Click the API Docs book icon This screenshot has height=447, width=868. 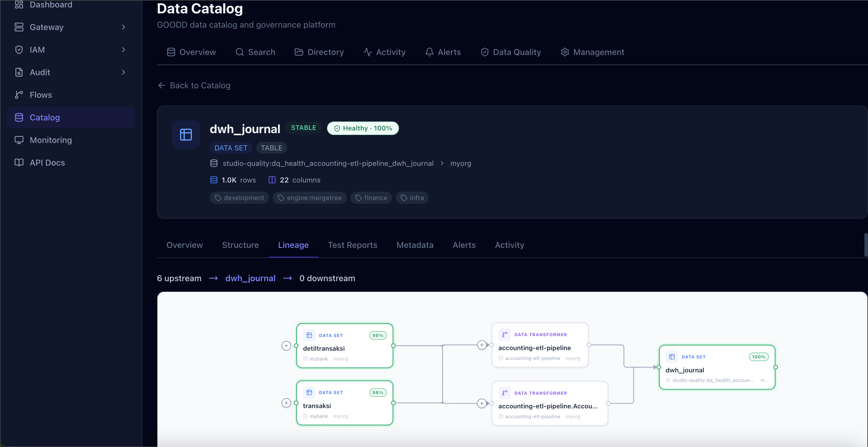19,163
